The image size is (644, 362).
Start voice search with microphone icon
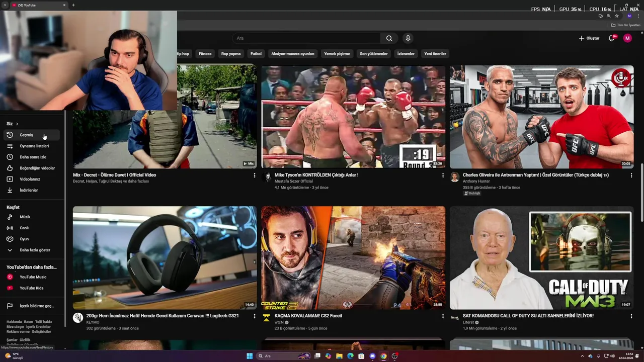click(x=408, y=38)
